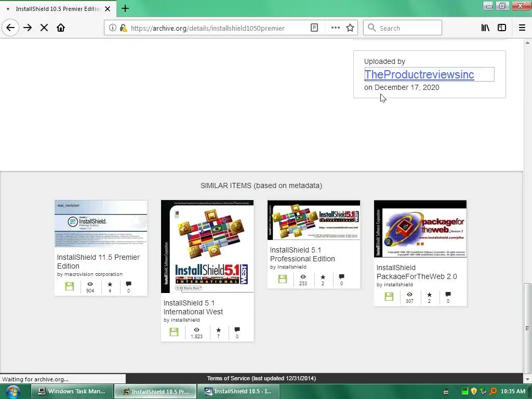Open TheProductreviewsinc uploader link
The width and height of the screenshot is (532, 399).
click(419, 74)
